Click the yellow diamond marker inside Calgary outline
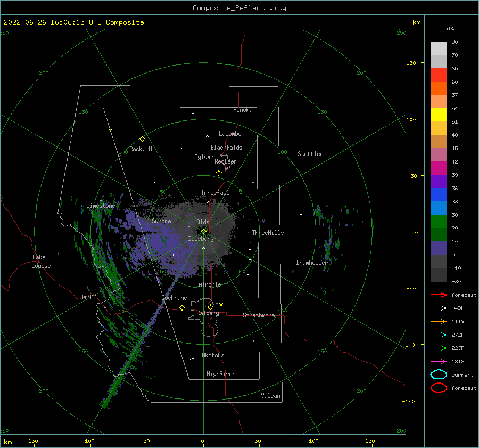The height and width of the screenshot is (448, 479). pyautogui.click(x=210, y=307)
